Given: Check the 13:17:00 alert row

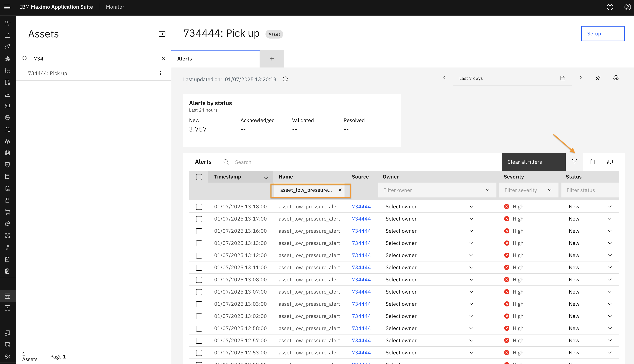Looking at the screenshot, I should (x=199, y=219).
